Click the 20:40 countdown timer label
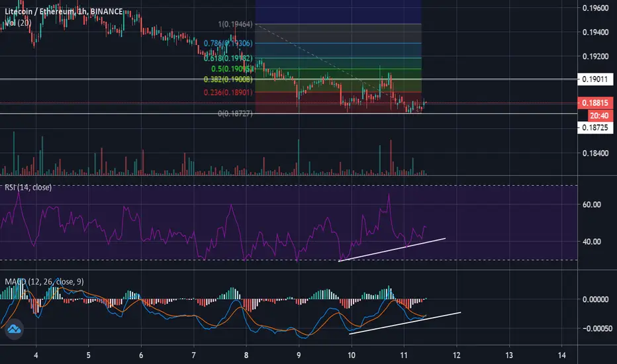 600,115
